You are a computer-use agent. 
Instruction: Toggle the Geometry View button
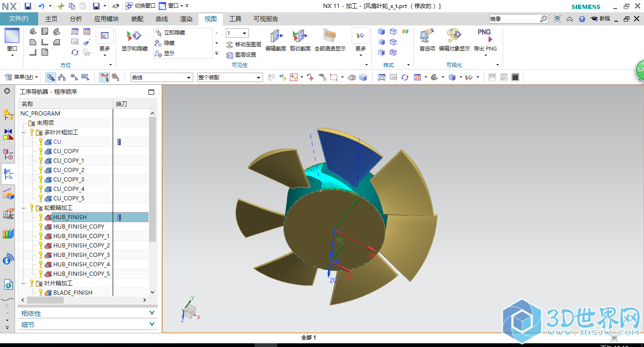[x=74, y=77]
